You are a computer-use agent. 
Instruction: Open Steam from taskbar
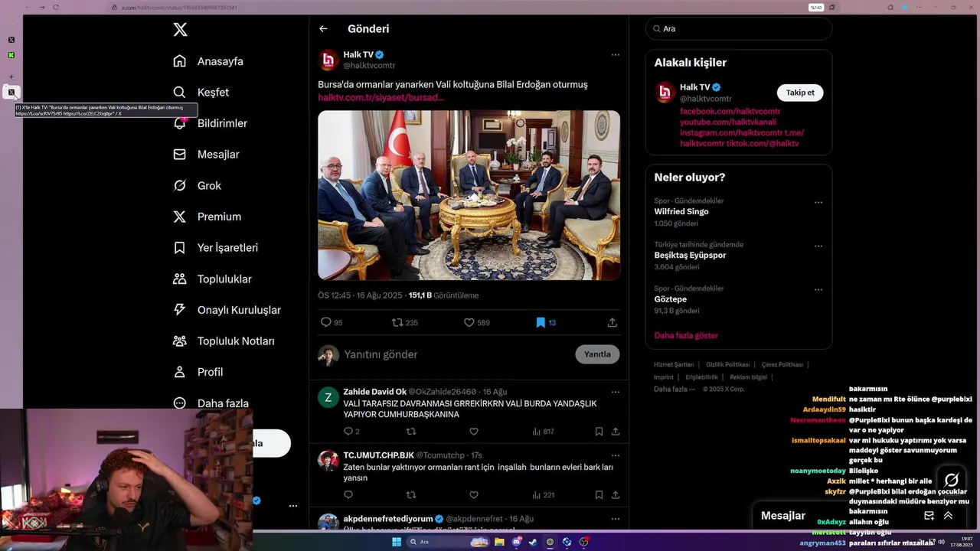pos(533,542)
